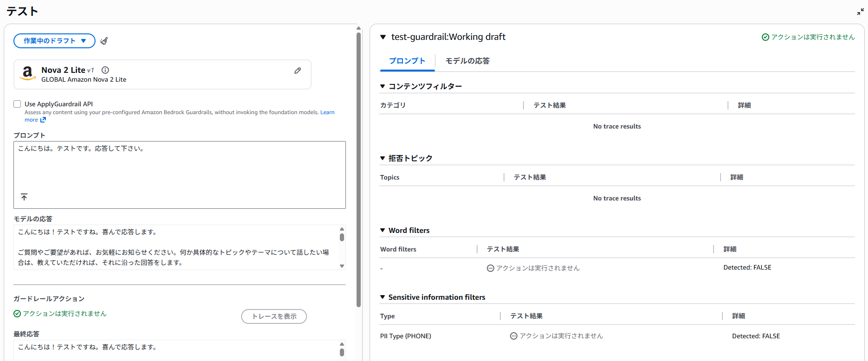Click into the プロンプト text area
The width and height of the screenshot is (868, 361).
click(179, 175)
